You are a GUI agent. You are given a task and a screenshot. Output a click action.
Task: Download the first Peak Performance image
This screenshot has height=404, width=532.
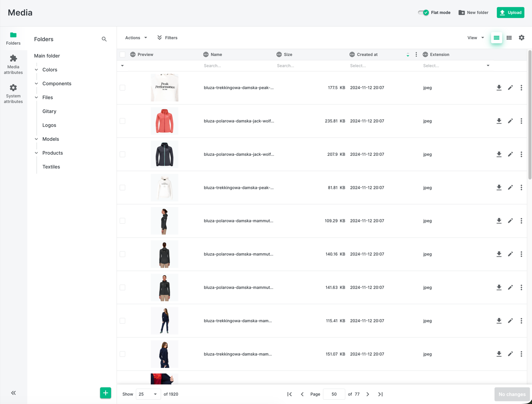(x=499, y=88)
